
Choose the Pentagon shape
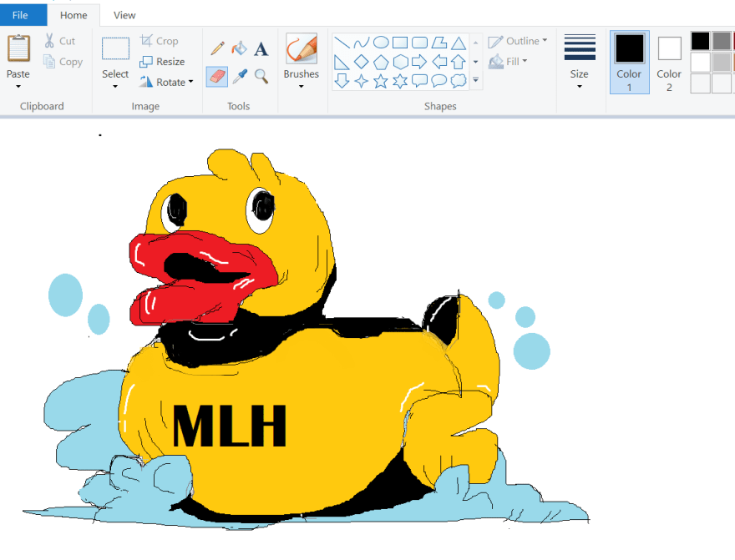[381, 62]
